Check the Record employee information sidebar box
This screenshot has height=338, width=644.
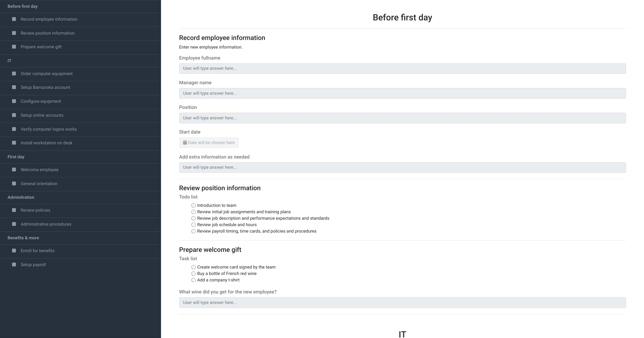tap(14, 19)
